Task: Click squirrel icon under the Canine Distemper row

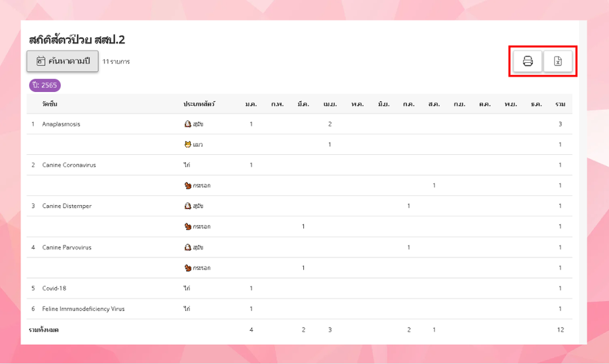Action: tap(187, 226)
